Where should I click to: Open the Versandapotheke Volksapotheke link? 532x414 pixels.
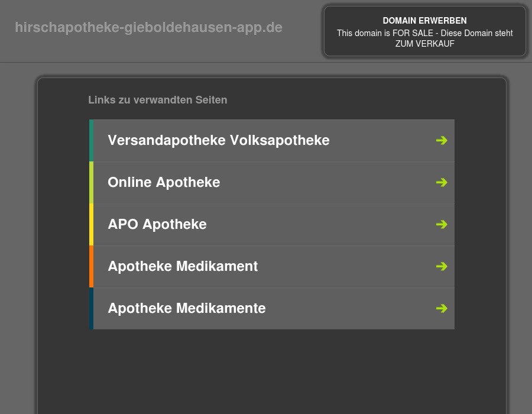point(218,140)
